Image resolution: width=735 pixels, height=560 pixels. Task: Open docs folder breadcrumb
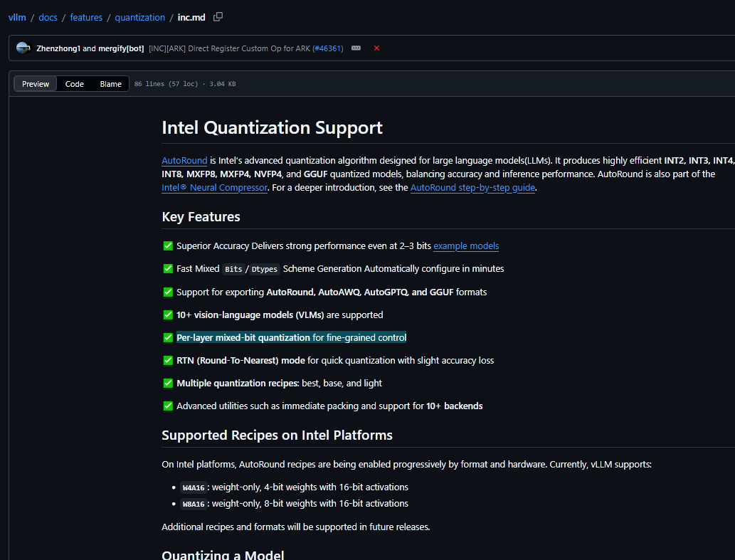pyautogui.click(x=48, y=17)
